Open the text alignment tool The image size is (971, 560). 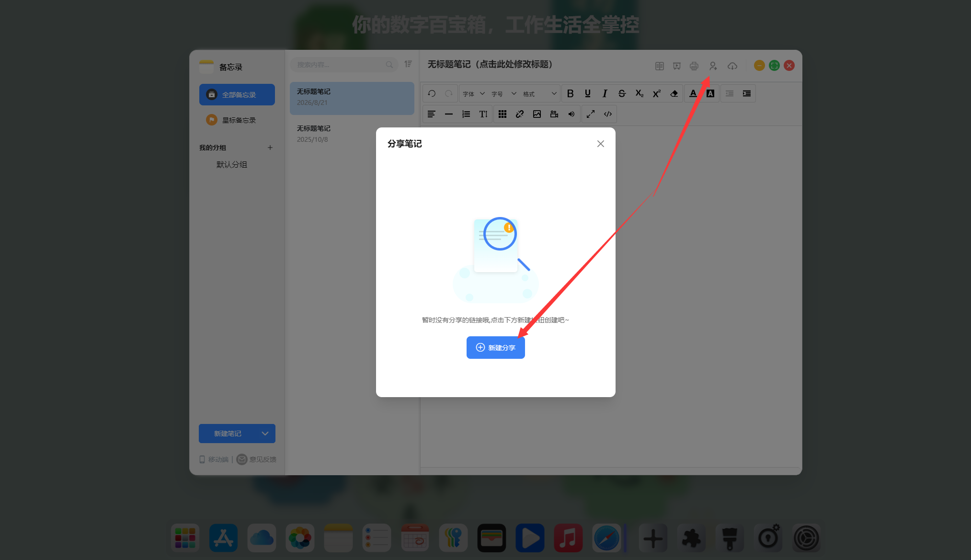pos(431,114)
